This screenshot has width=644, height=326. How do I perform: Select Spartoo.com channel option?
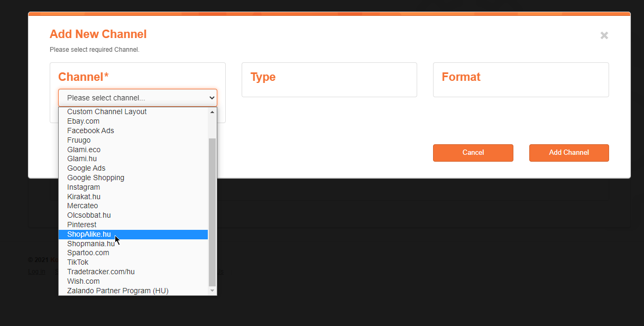point(133,253)
